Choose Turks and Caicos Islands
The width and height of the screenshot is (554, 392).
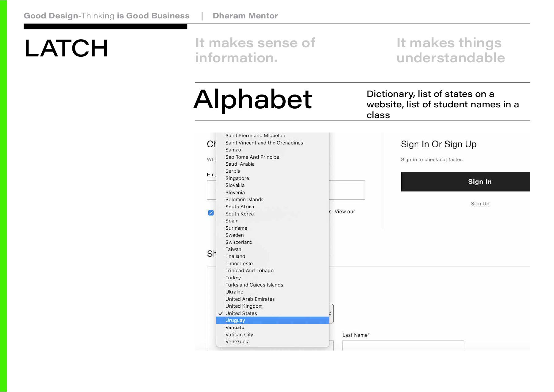[x=254, y=285]
